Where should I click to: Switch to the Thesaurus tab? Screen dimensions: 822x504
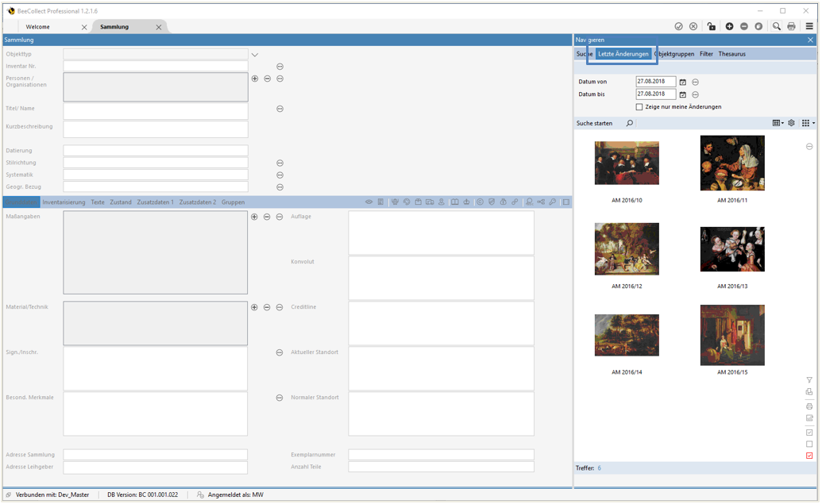tap(731, 54)
